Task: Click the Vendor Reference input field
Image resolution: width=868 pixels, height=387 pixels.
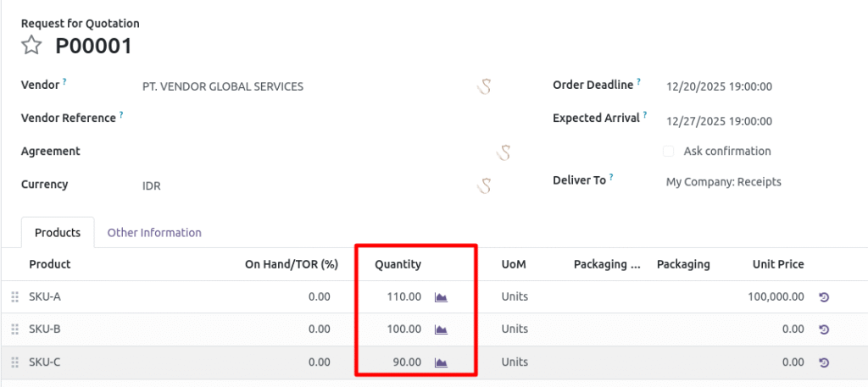Action: (305, 119)
